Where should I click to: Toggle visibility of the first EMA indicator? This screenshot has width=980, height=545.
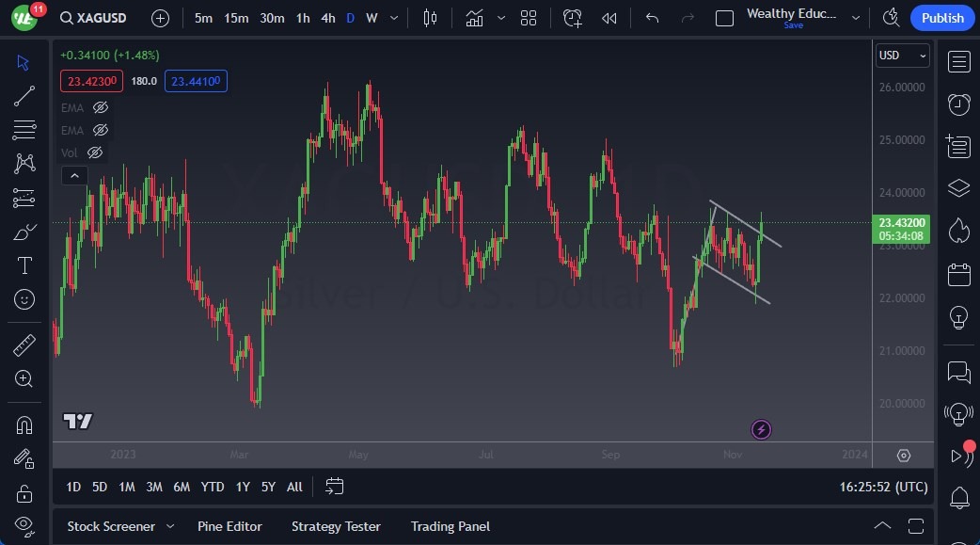point(101,108)
